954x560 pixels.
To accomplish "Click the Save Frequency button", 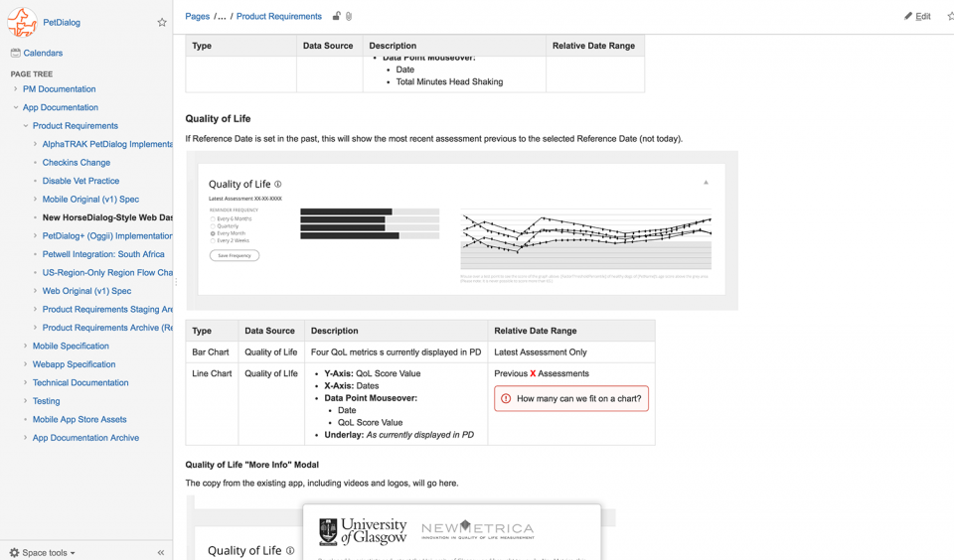I will (235, 255).
